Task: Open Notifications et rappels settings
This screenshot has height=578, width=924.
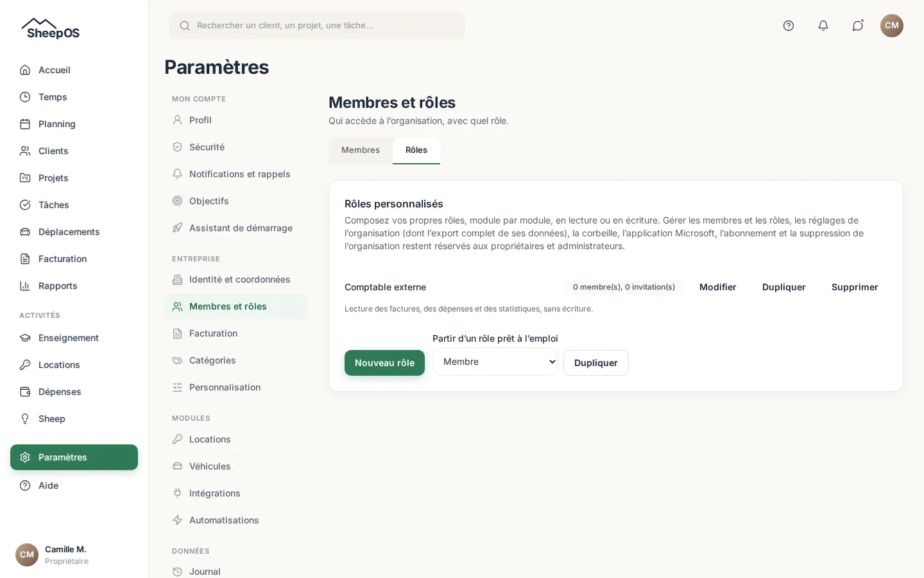Action: tap(236, 174)
